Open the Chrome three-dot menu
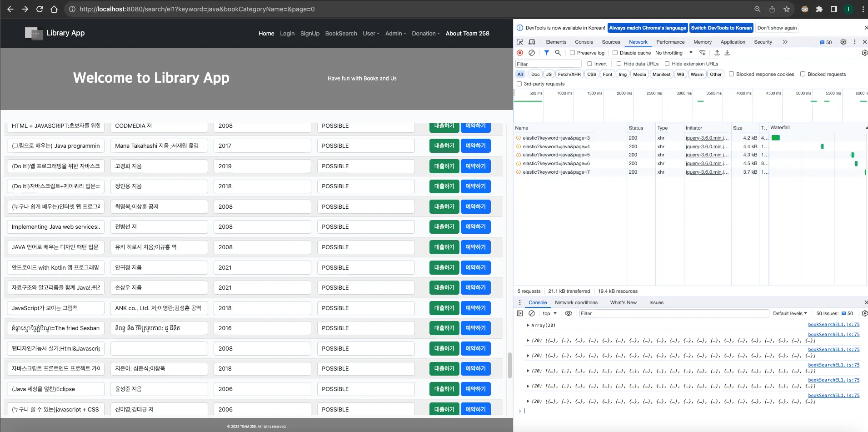868x432 pixels. click(863, 9)
